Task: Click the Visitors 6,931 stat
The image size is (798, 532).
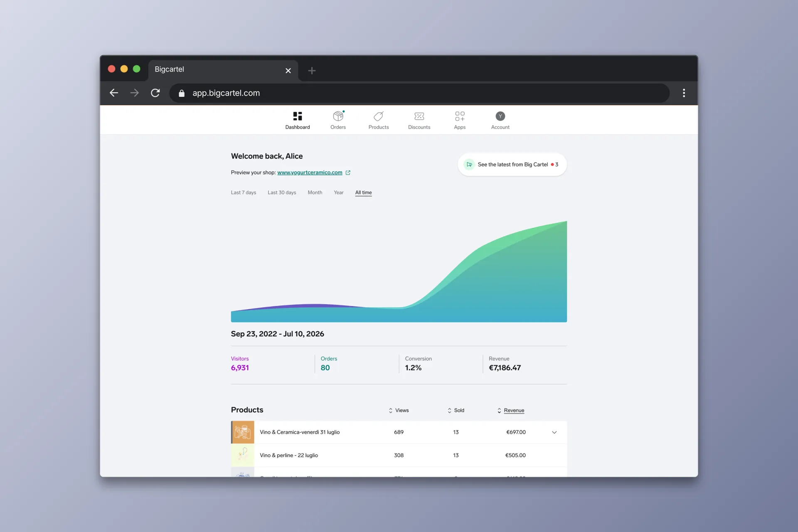Action: (240, 364)
